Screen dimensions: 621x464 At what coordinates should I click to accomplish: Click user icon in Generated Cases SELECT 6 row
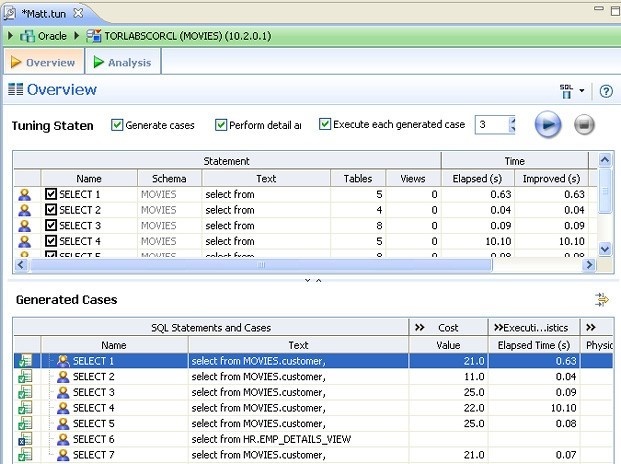[x=63, y=439]
